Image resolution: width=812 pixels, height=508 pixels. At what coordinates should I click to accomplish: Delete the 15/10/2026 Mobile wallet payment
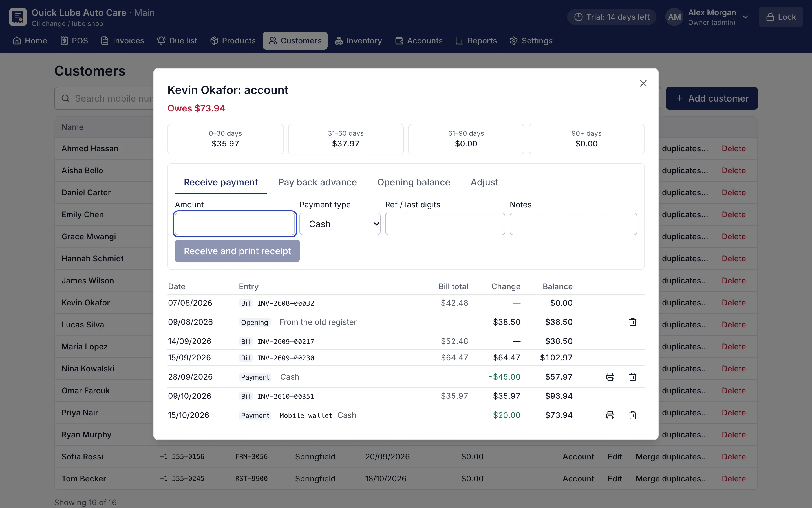tap(632, 415)
